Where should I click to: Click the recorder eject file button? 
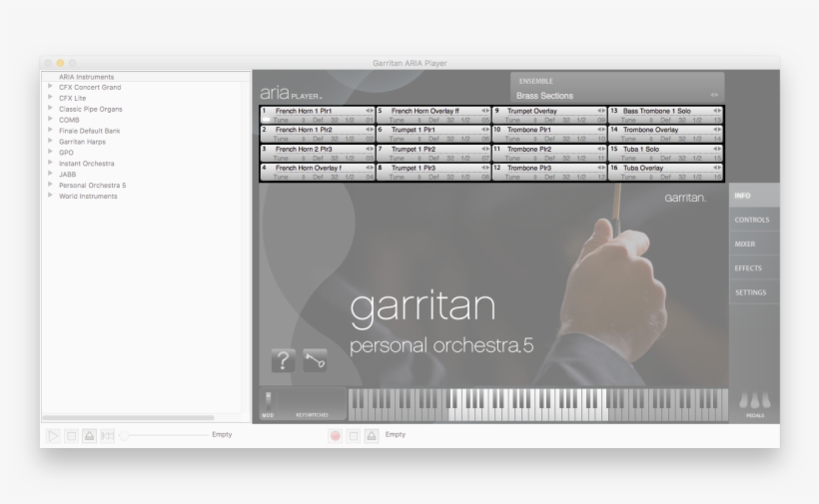coord(372,436)
